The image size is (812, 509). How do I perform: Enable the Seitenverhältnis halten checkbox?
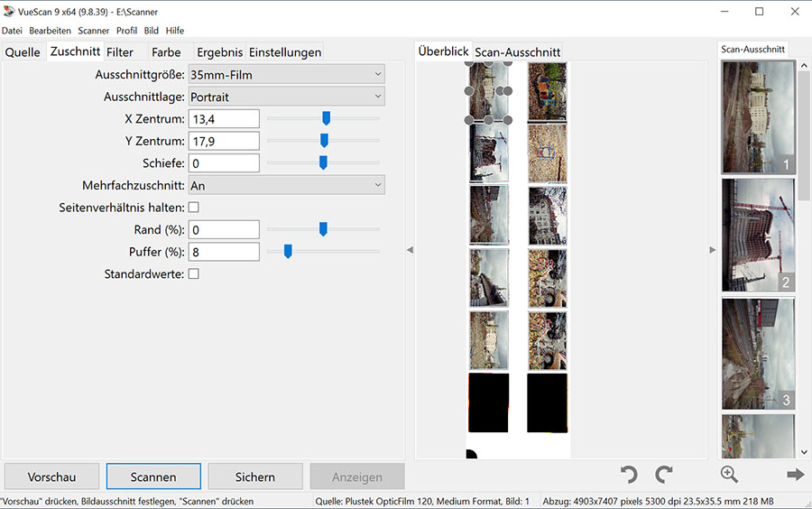click(x=193, y=208)
